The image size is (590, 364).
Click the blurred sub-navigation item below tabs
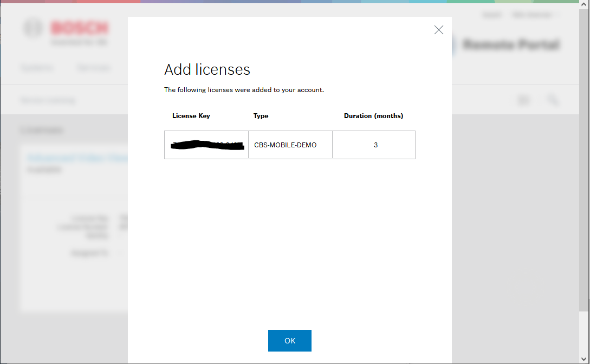[x=48, y=100]
